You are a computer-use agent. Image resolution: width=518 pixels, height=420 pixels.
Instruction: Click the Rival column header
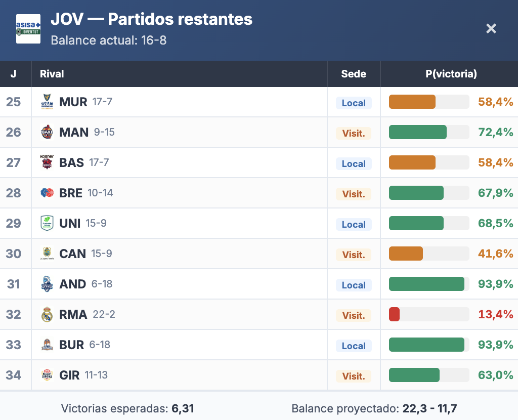52,74
